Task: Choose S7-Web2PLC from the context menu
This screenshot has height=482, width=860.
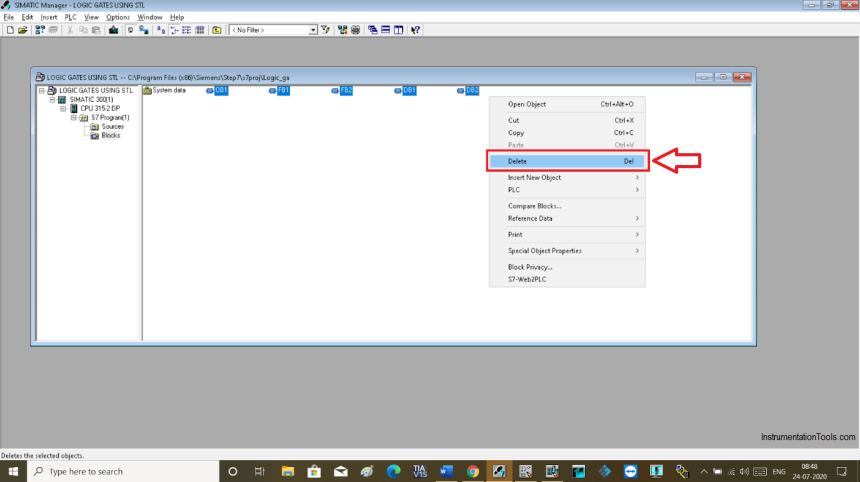Action: (x=567, y=279)
